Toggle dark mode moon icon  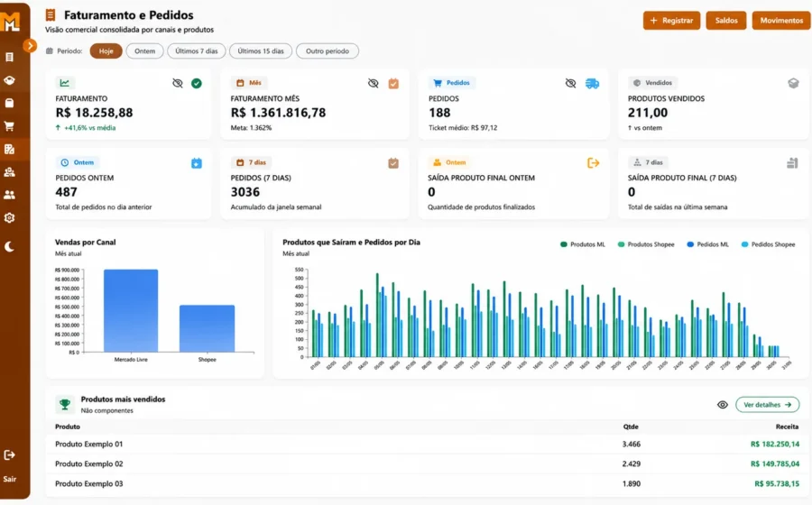click(x=9, y=247)
